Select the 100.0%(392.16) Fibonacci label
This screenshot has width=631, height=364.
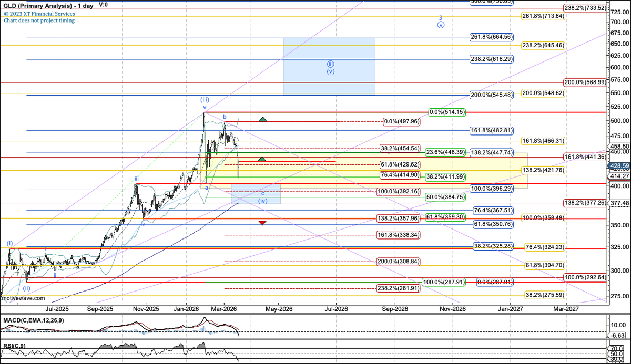[398, 192]
